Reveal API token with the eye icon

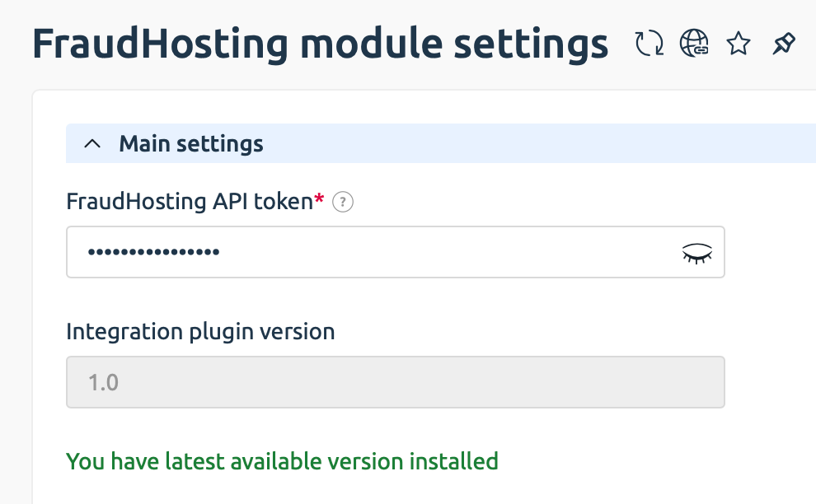(696, 253)
